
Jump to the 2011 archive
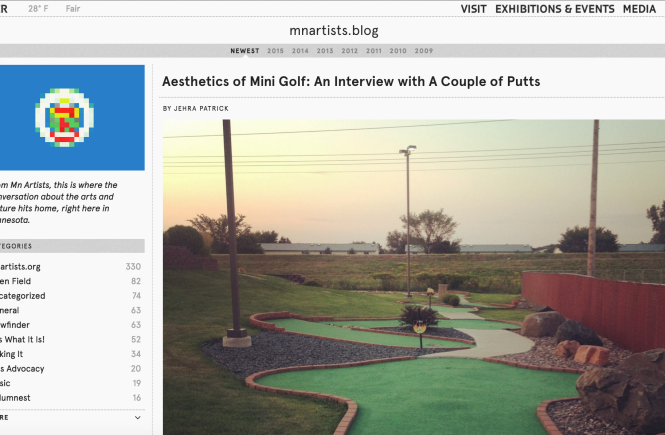click(x=374, y=51)
